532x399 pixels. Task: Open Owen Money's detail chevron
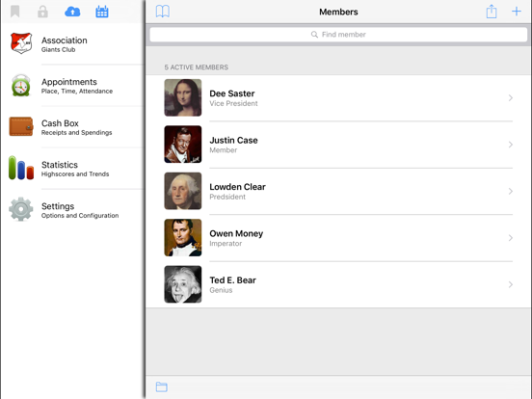coord(510,238)
